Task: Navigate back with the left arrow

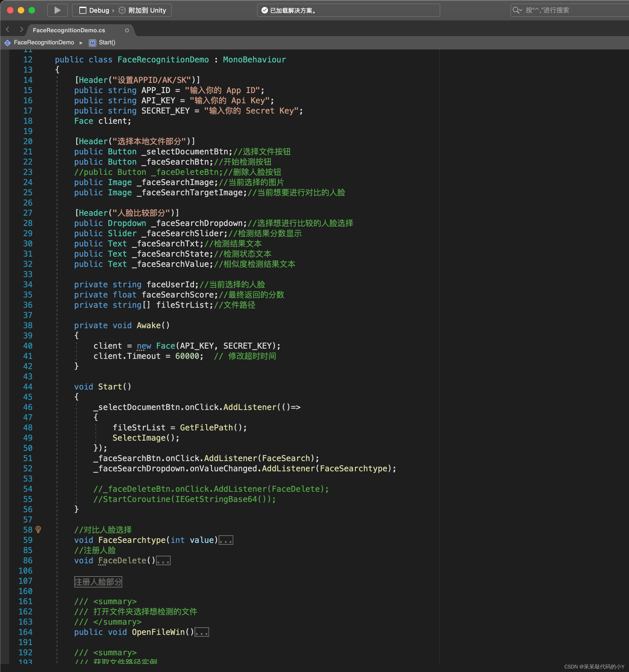Action: [x=8, y=30]
